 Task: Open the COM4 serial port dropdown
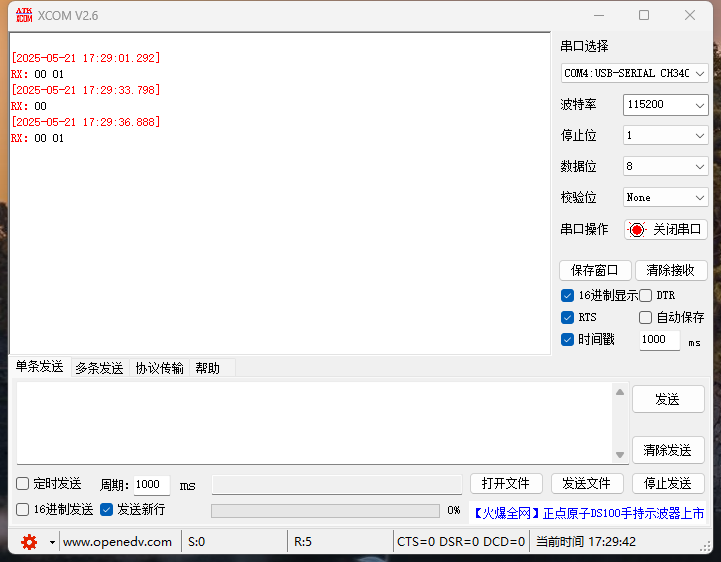pyautogui.click(x=634, y=73)
